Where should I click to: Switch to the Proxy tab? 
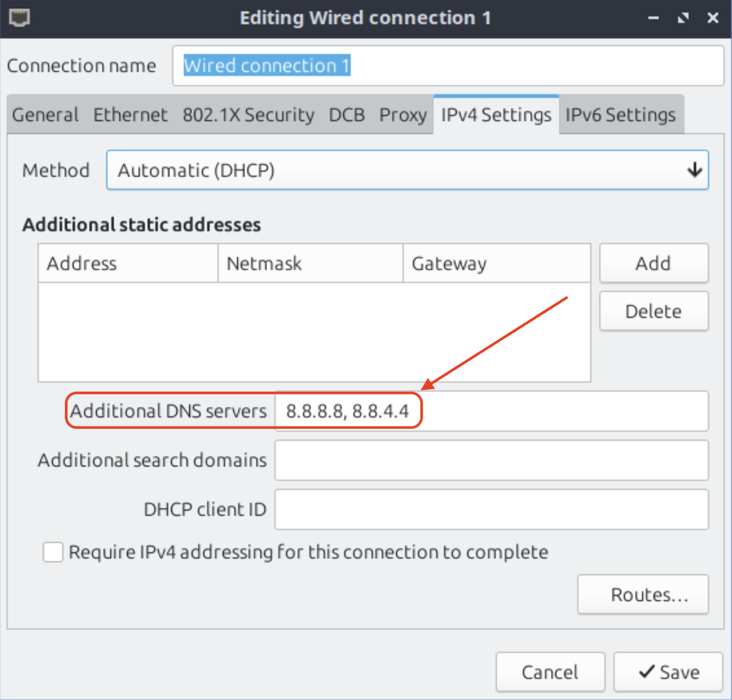tap(403, 115)
